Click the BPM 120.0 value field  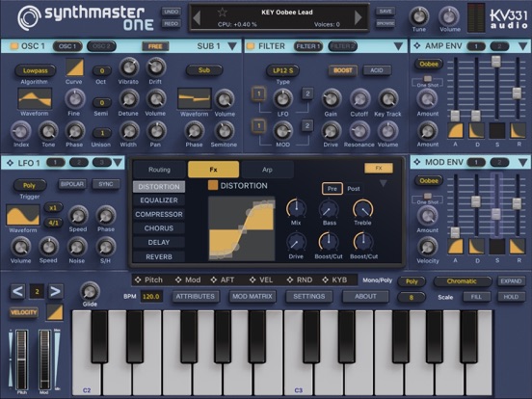coord(151,297)
